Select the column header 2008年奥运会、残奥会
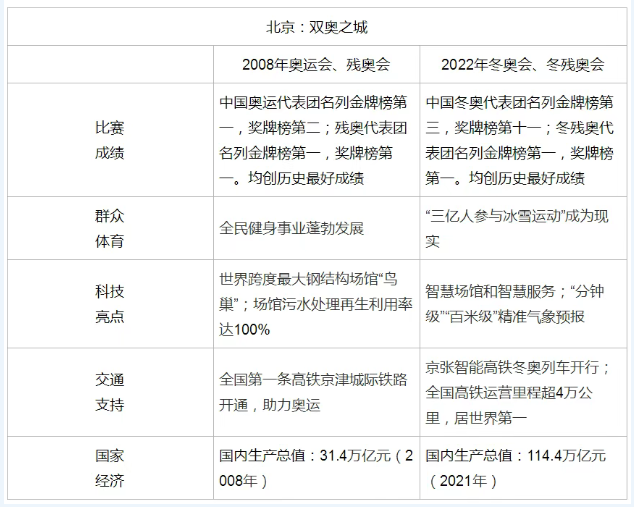Viewport: 634px width, 507px height. tap(316, 64)
